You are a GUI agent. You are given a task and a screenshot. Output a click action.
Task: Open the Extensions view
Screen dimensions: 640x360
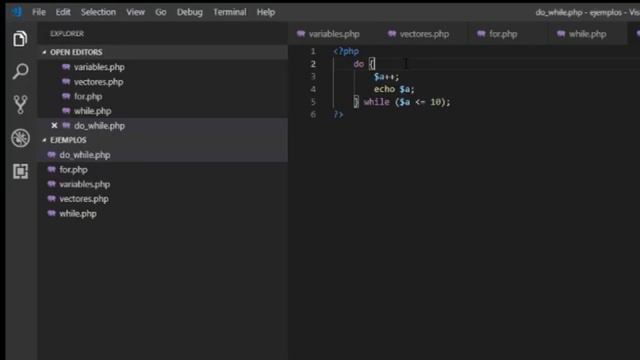(20, 171)
